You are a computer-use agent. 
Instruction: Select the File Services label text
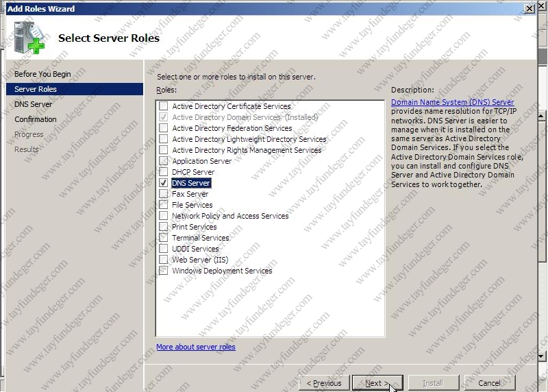pos(192,205)
